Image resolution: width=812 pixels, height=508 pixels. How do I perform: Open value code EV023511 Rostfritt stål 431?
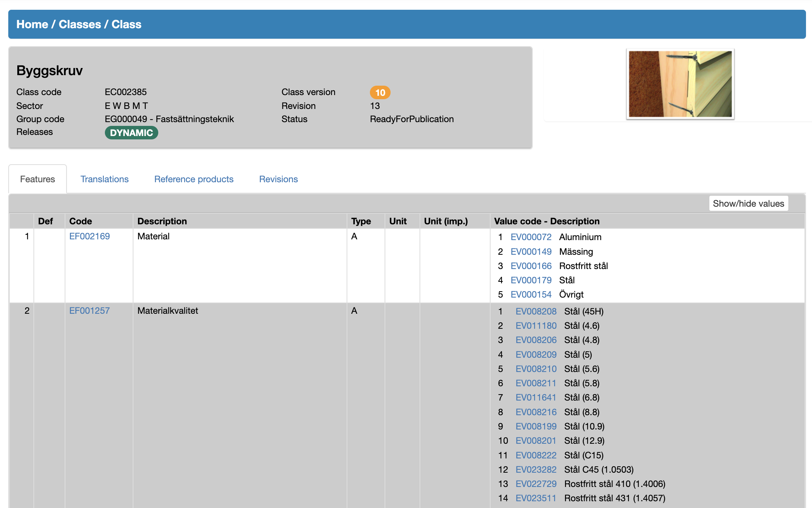[x=536, y=498]
